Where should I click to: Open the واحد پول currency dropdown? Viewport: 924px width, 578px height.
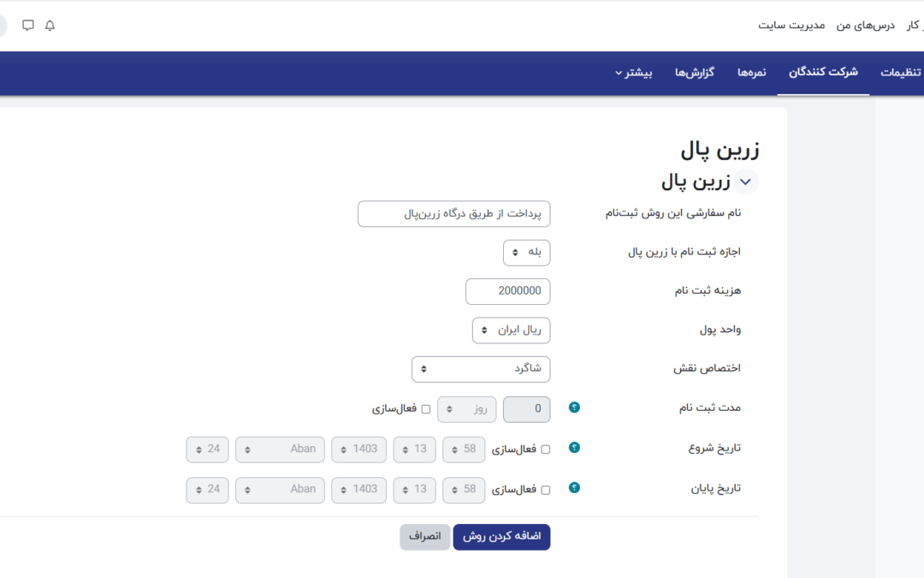[x=511, y=331]
